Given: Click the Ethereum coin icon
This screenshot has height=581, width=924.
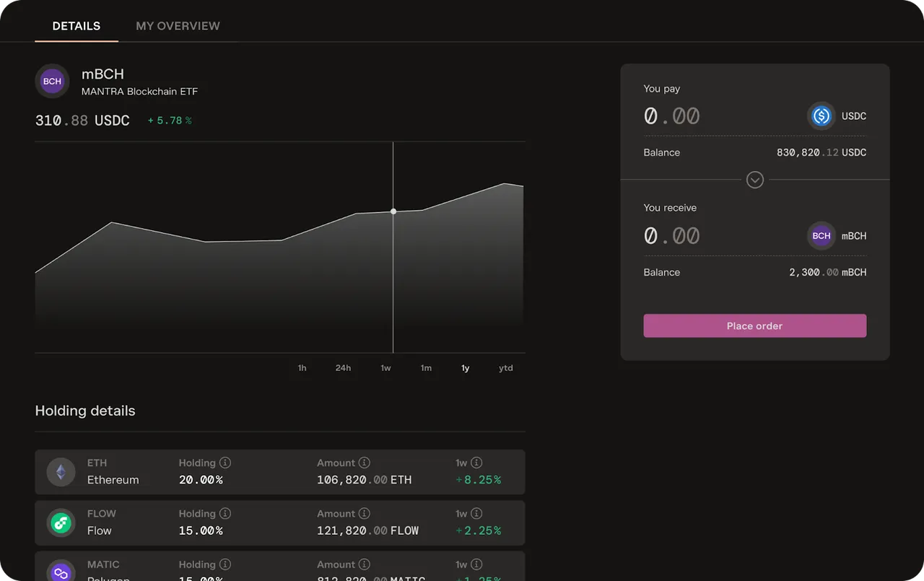Looking at the screenshot, I should 61,472.
